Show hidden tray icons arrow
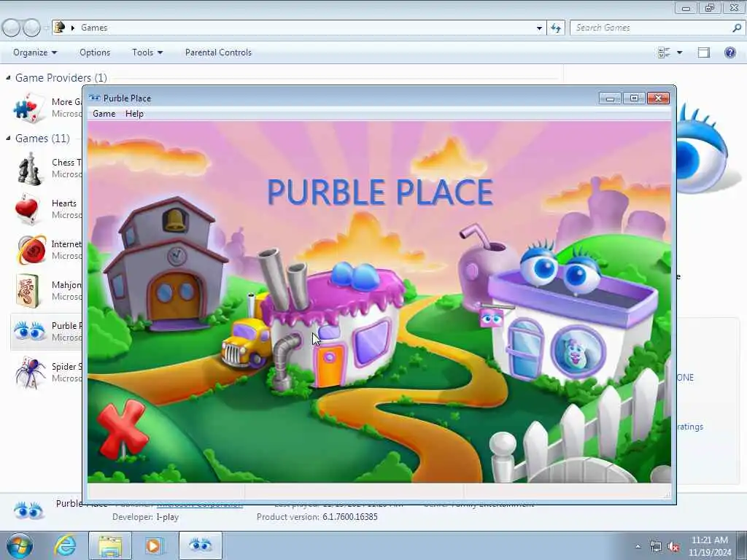This screenshot has height=560, width=747. (638, 546)
